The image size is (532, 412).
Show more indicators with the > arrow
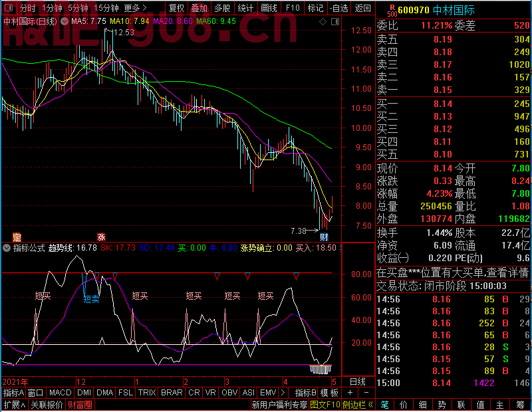pos(283,393)
